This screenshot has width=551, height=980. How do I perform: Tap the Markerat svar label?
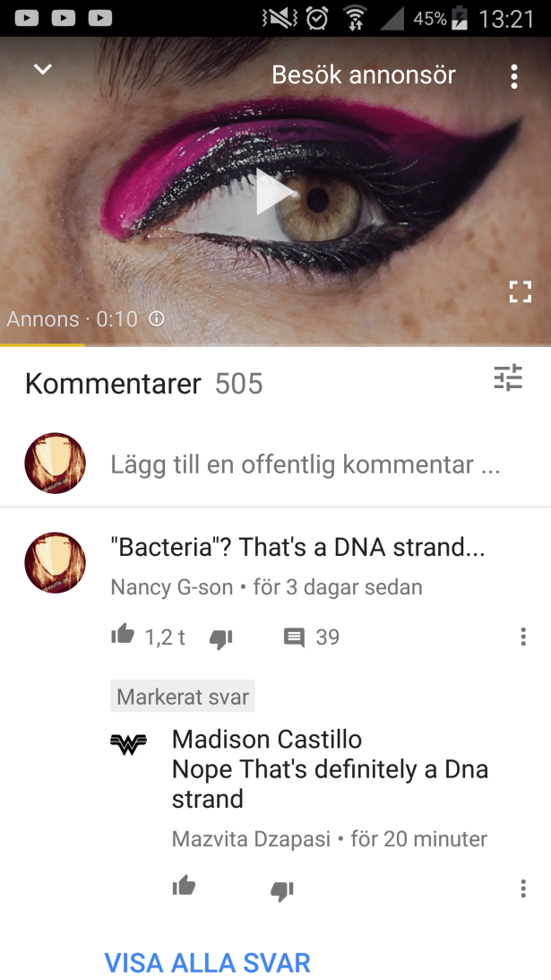(x=183, y=697)
